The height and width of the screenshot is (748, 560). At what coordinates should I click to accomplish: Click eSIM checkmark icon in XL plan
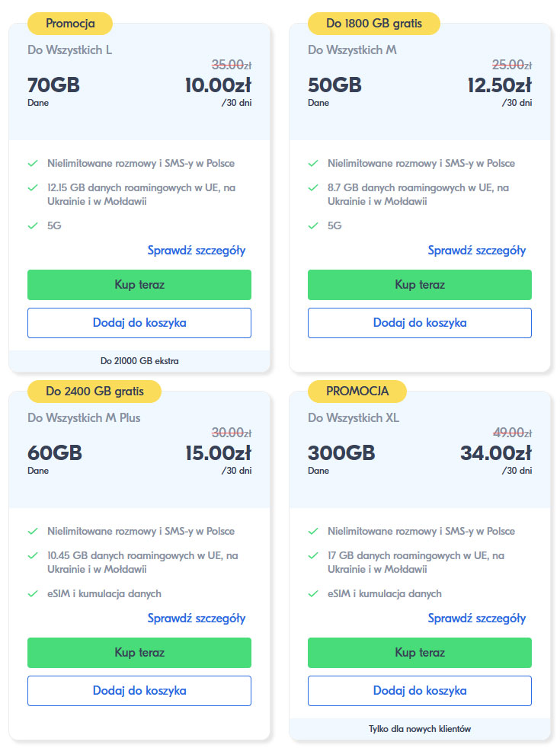tap(313, 593)
